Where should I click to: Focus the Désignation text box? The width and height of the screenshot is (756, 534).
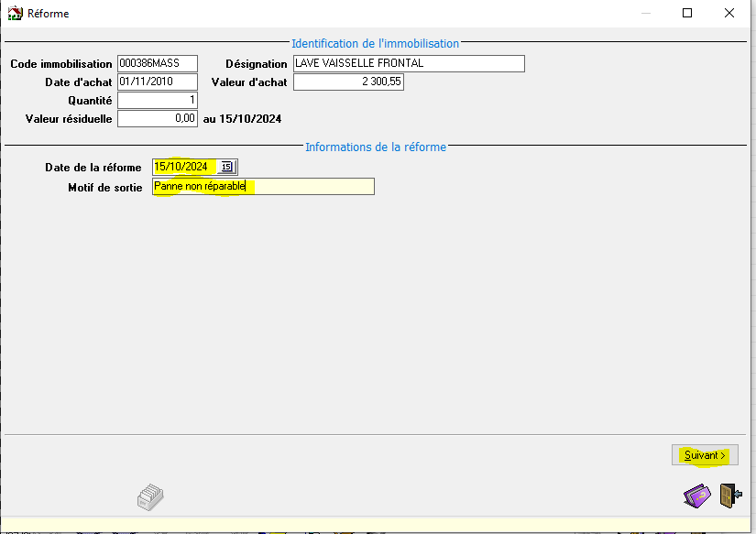coord(408,64)
